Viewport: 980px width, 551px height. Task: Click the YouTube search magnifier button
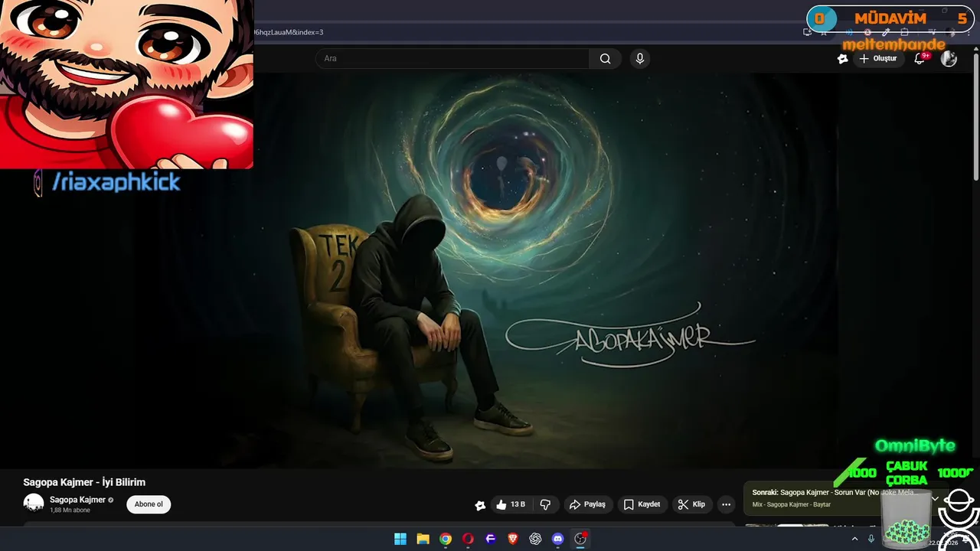(x=605, y=59)
